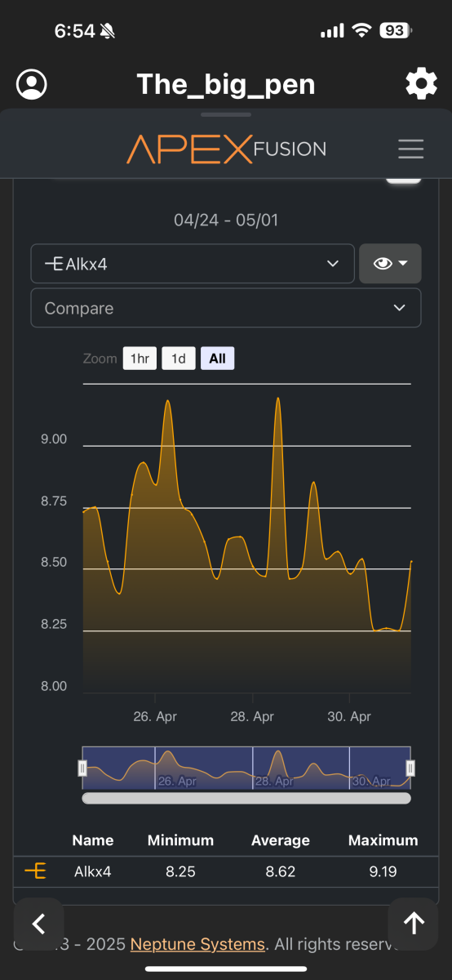
Task: Click the horizontal chart scrollbar
Action: coord(246,798)
